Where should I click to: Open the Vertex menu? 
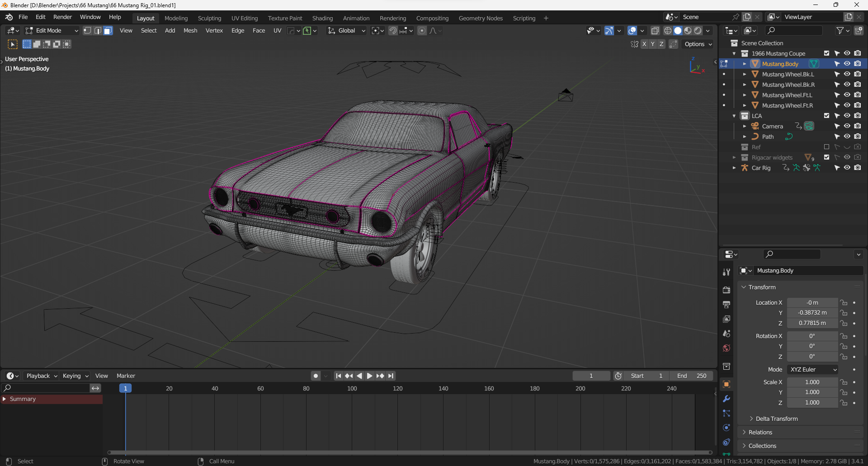coord(214,31)
